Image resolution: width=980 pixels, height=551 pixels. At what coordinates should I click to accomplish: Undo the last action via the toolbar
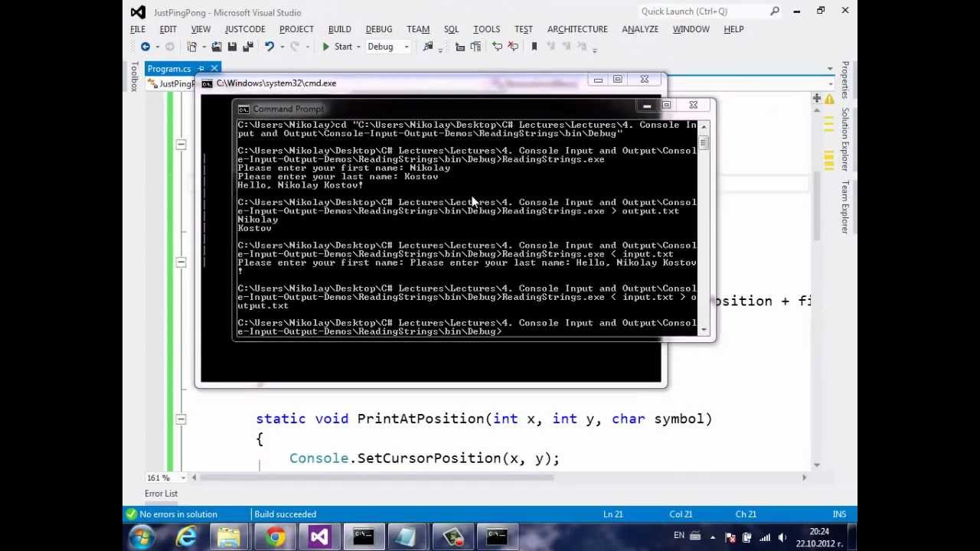tap(269, 47)
